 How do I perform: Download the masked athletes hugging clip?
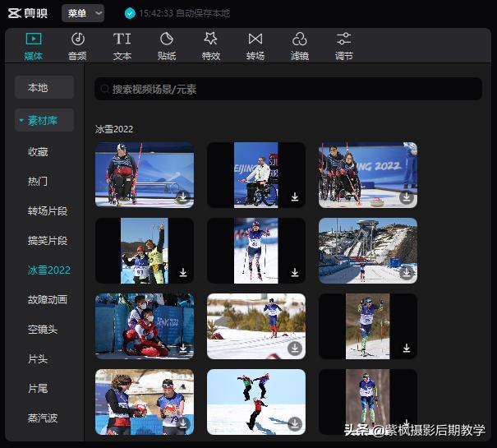[183, 348]
